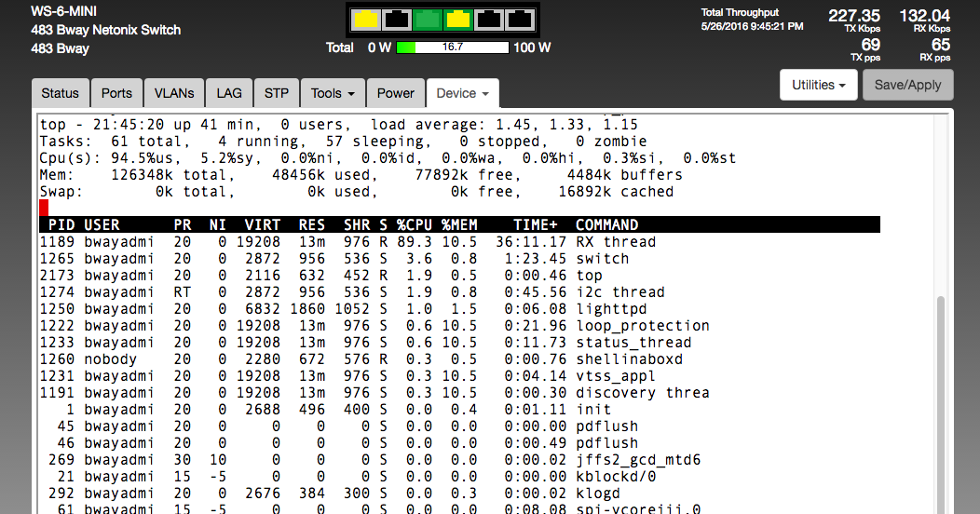Select the fourth port with yellow jack
This screenshot has width=980, height=514.
click(458, 19)
